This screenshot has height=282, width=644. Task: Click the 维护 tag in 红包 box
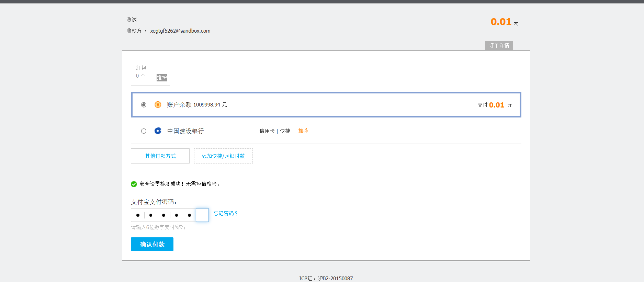click(161, 78)
